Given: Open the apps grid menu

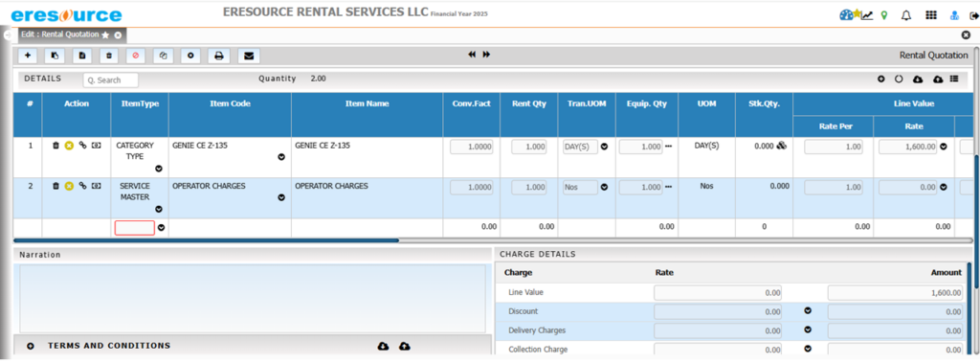Looking at the screenshot, I should coord(931,15).
